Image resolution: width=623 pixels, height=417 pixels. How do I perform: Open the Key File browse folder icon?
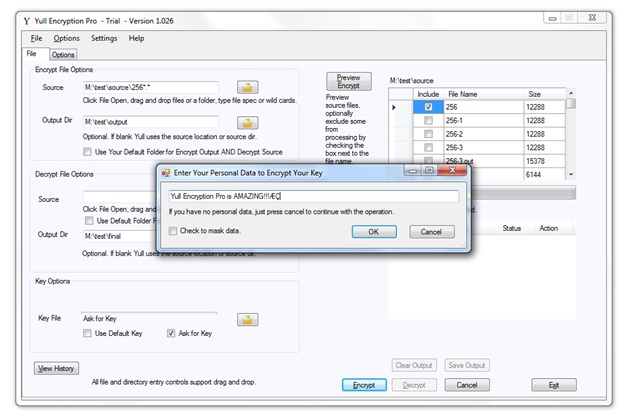(247, 319)
